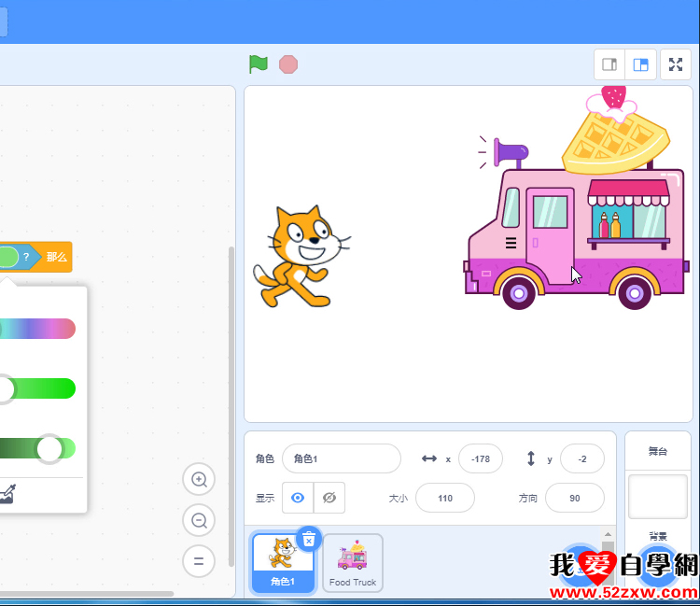Switch to small stage layout
This screenshot has height=606, width=700.
coord(609,64)
